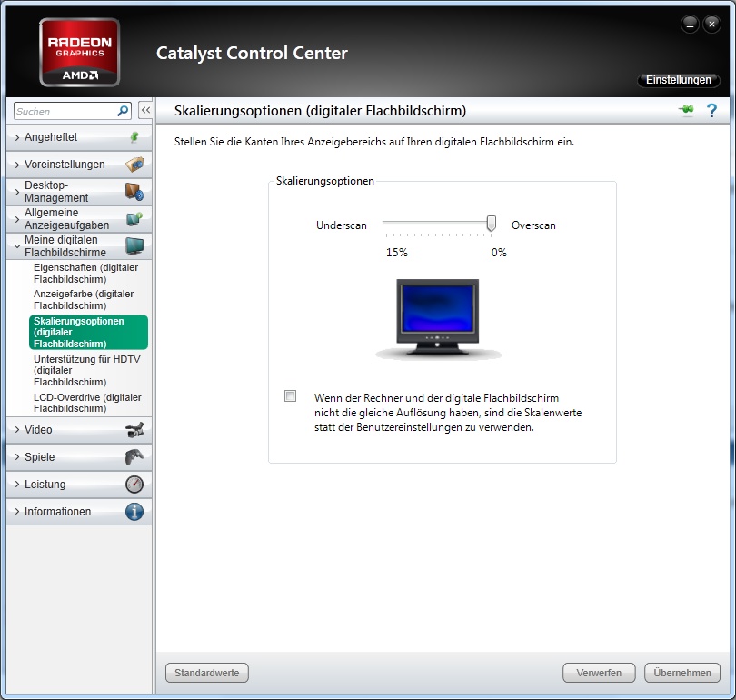Click the search magnifier icon

click(x=123, y=111)
